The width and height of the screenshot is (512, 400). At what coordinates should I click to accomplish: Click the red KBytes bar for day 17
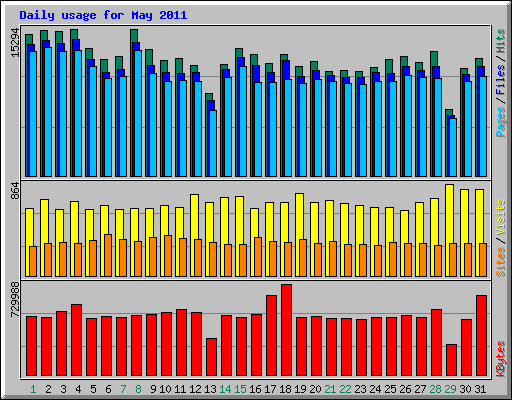(271, 335)
